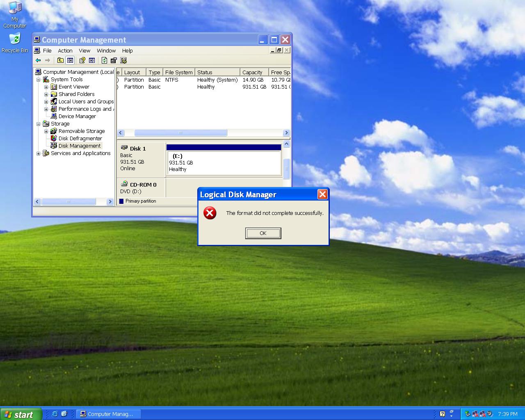Click the green Refresh toolbar icon

coord(104,60)
